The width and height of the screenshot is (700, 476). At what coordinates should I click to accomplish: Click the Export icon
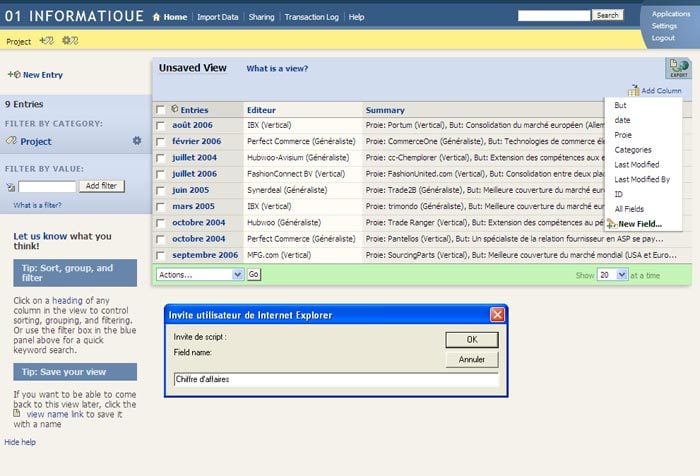tap(677, 68)
